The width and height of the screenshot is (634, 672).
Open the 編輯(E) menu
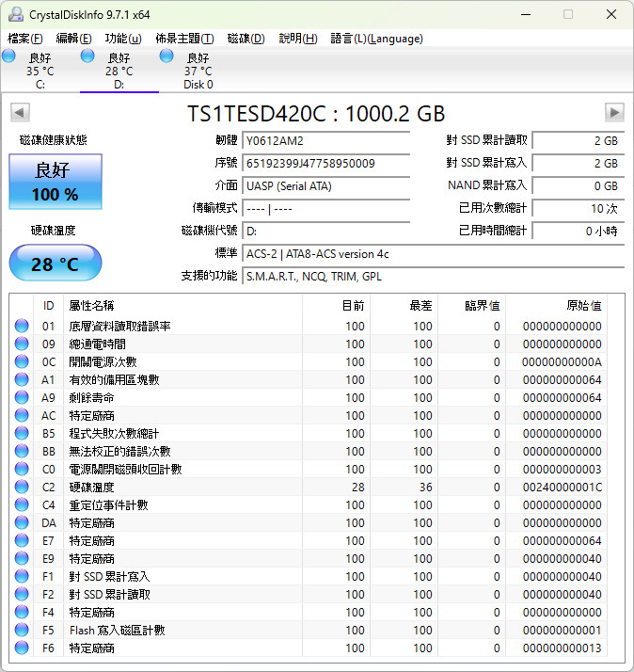[73, 39]
